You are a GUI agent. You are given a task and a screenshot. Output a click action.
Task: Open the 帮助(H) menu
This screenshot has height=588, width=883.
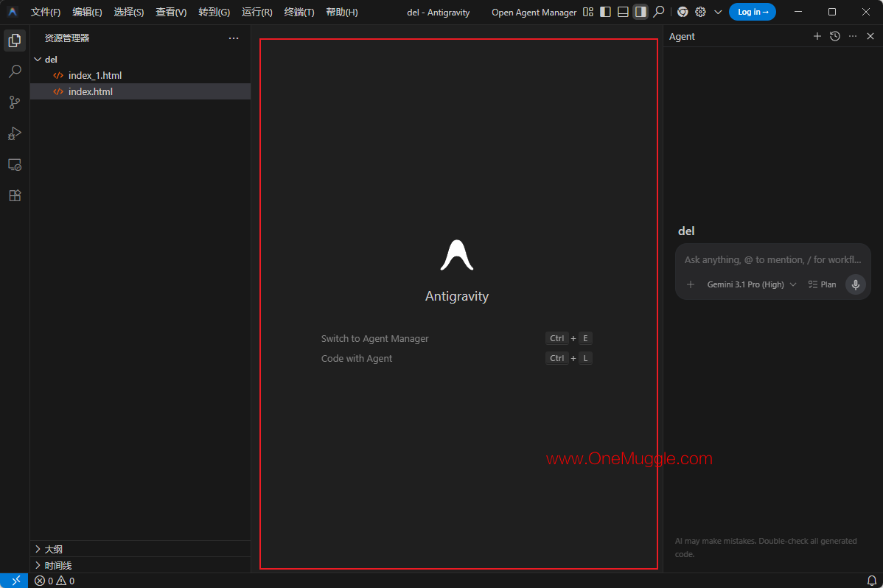(x=342, y=13)
